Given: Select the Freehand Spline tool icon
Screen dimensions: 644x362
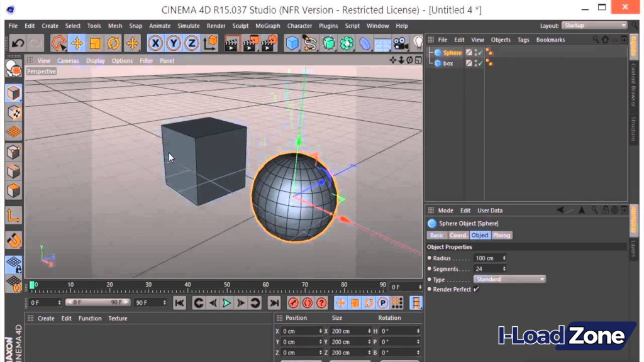Looking at the screenshot, I should tap(310, 43).
